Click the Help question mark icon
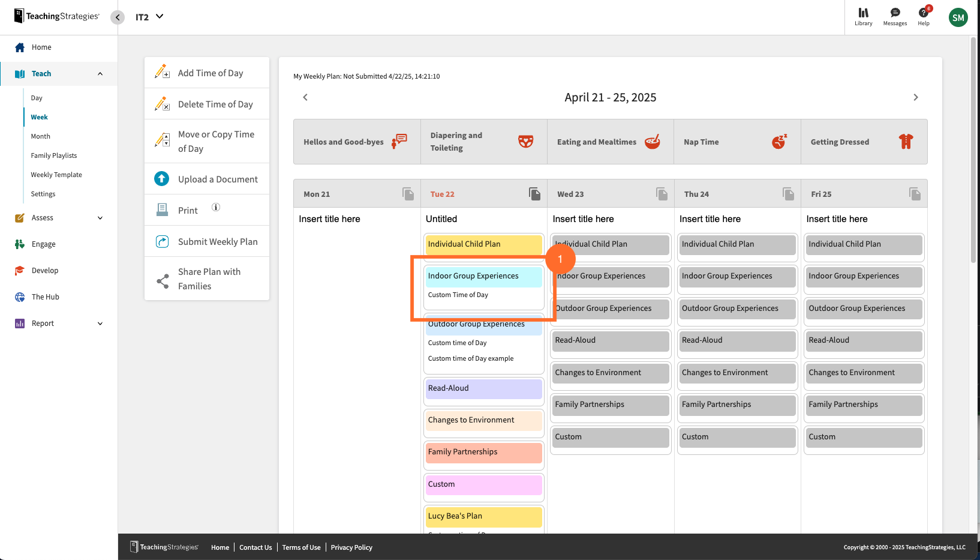980x560 pixels. pyautogui.click(x=923, y=13)
